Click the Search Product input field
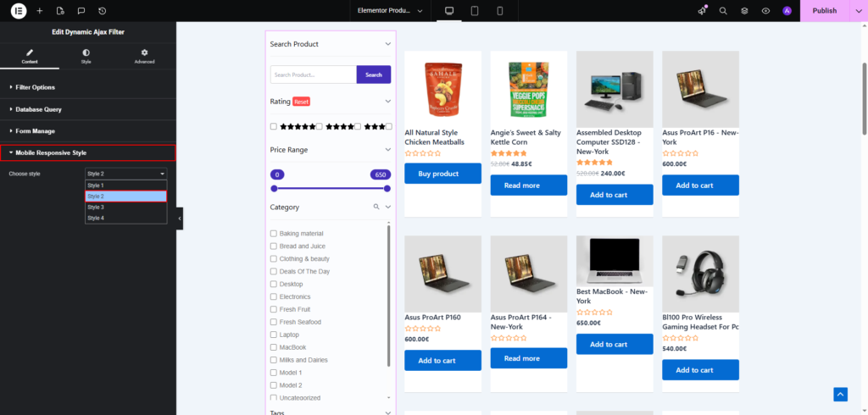Image resolution: width=868 pixels, height=415 pixels. tap(313, 75)
